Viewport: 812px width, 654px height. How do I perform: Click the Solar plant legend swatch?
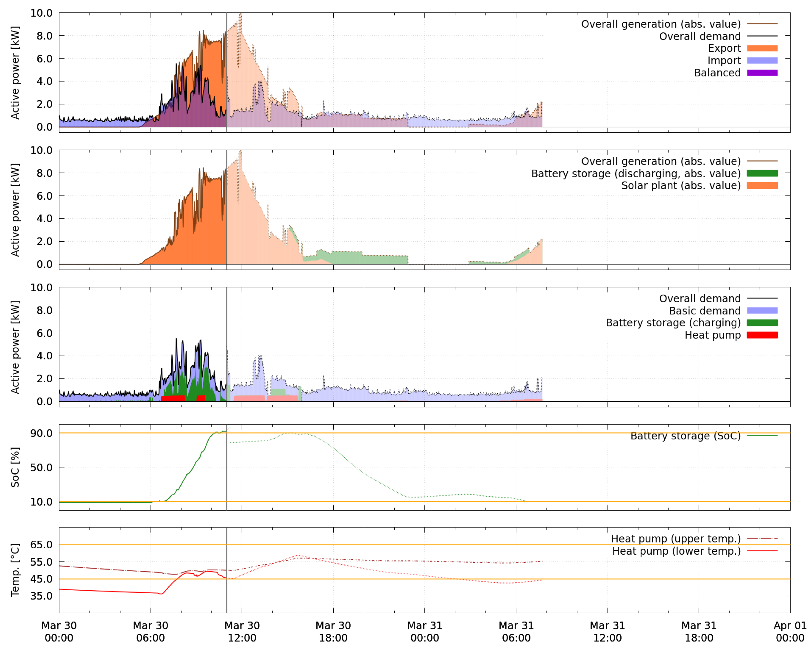pos(762,185)
